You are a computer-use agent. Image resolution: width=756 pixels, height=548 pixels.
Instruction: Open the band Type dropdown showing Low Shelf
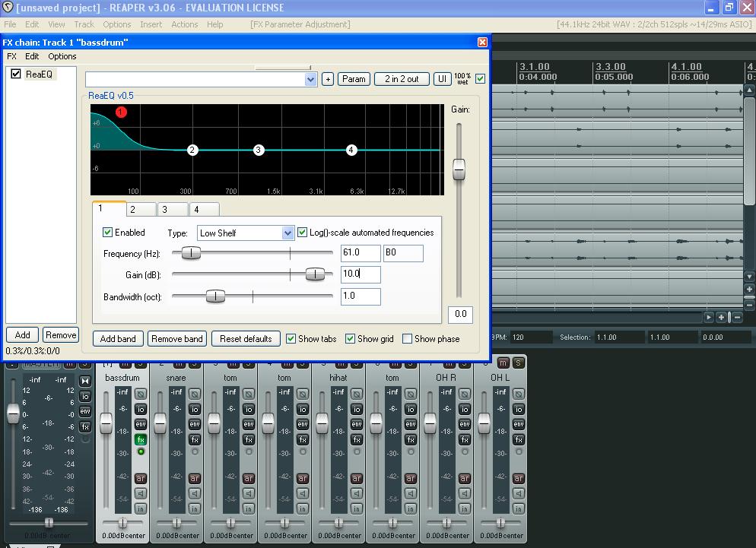[287, 233]
